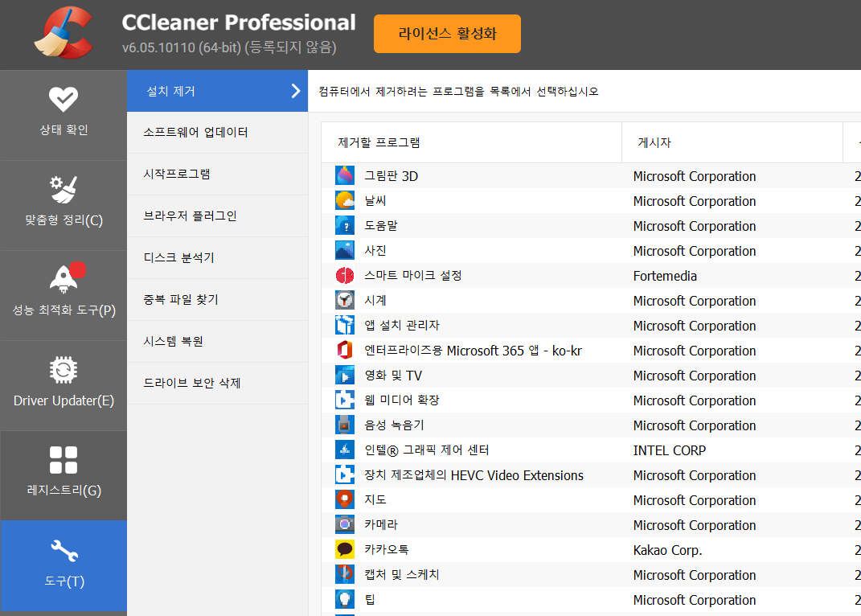Screen dimensions: 861x616
Task: Click the 캡처 및 스케치 icon
Action: (345, 574)
